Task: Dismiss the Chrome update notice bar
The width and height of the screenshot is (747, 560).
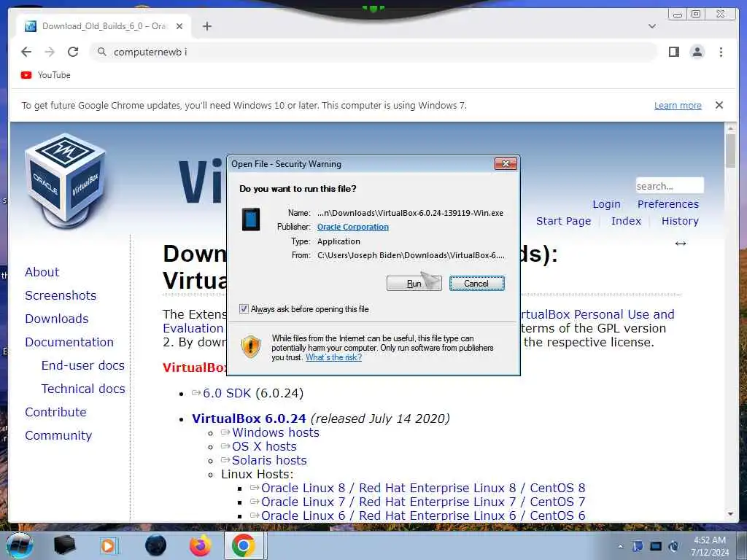Action: coord(719,105)
